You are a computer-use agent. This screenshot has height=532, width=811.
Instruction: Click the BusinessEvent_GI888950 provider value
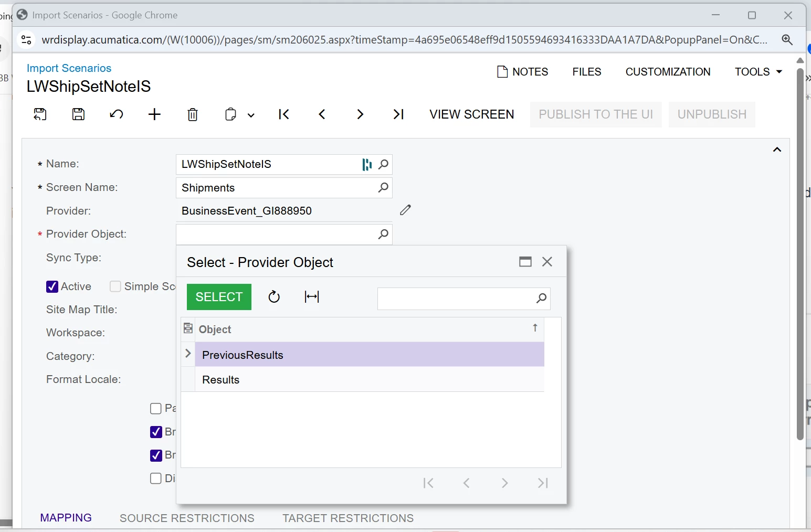click(247, 211)
